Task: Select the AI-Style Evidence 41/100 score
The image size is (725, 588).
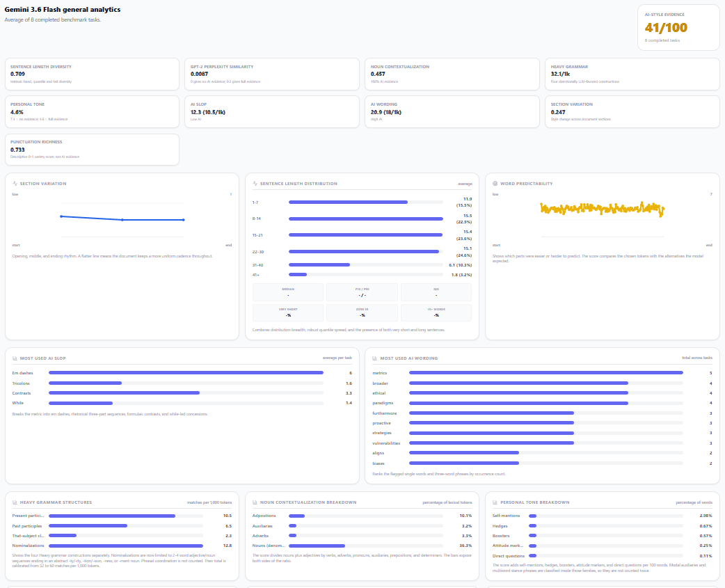Action: [x=666, y=28]
